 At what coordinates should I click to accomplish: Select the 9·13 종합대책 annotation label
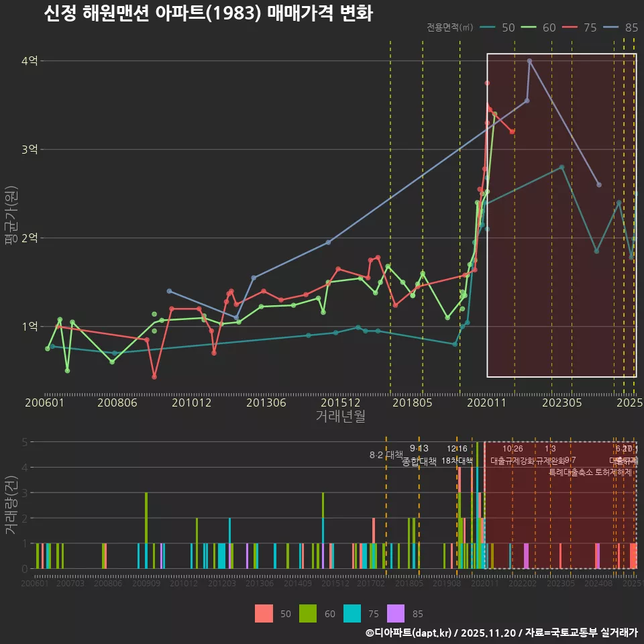(419, 455)
